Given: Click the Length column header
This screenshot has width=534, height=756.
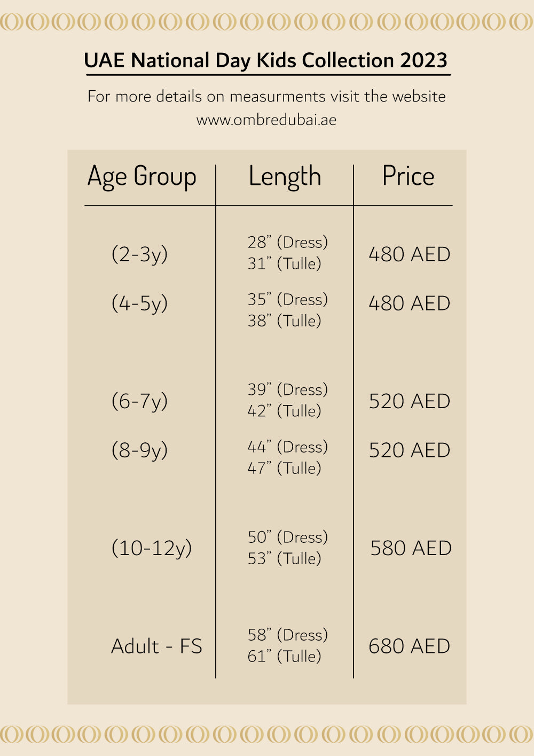Looking at the screenshot, I should [285, 177].
